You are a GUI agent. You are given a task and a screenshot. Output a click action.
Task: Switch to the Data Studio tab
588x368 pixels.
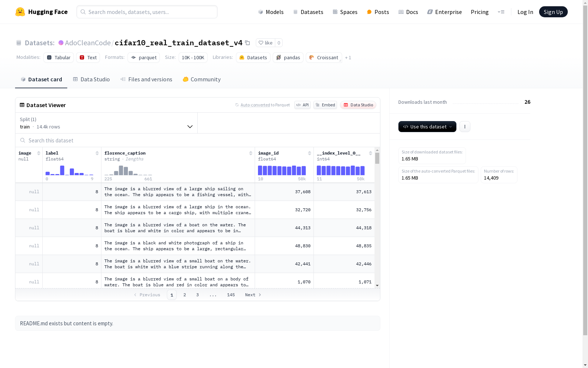tap(91, 79)
